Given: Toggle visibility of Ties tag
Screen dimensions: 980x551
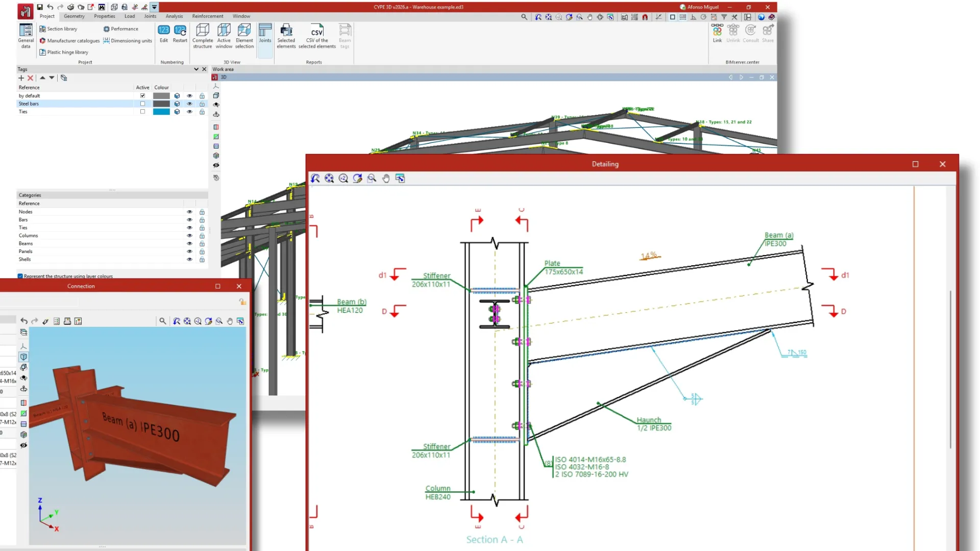Looking at the screenshot, I should 189,112.
